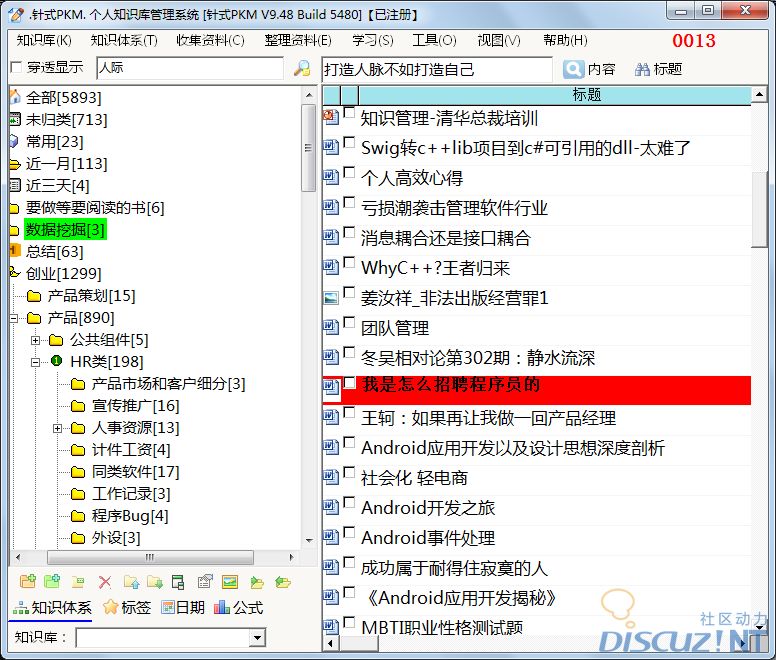Expand the 公共组件[5] tree node
776x660 pixels.
[x=36, y=340]
